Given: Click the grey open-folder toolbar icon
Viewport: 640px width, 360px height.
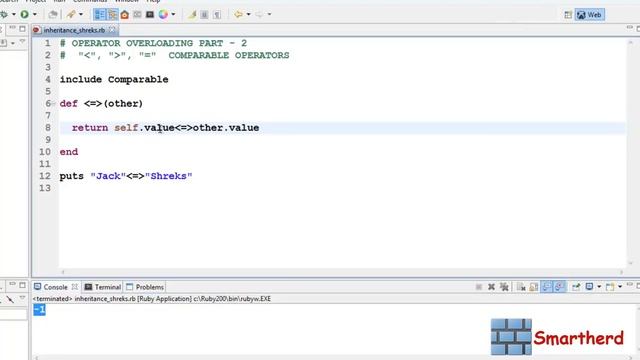Looking at the screenshot, I should pos(53,14).
